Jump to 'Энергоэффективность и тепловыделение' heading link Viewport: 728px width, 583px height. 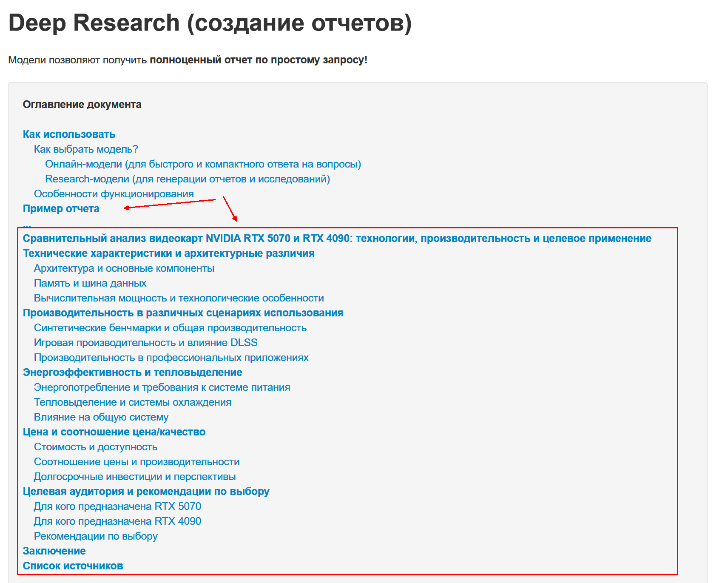(x=133, y=373)
